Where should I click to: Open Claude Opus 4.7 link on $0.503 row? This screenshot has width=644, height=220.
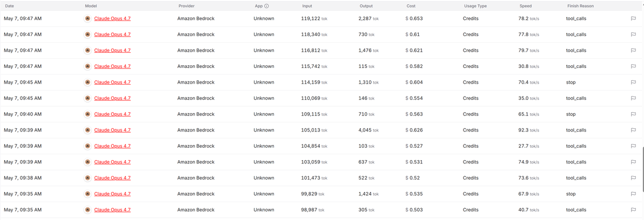pyautogui.click(x=112, y=210)
